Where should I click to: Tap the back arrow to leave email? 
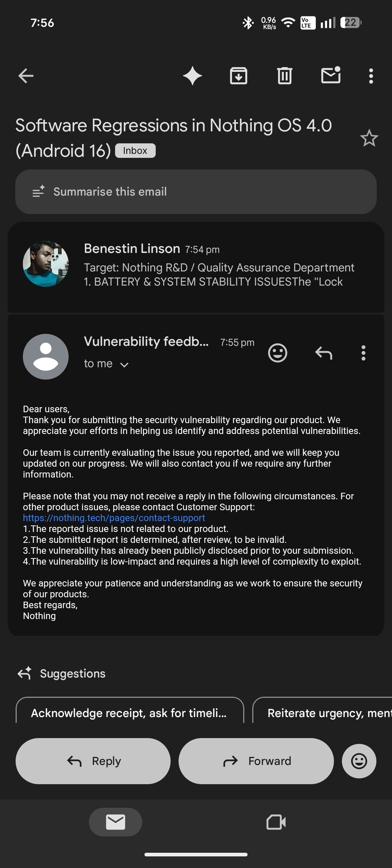26,76
